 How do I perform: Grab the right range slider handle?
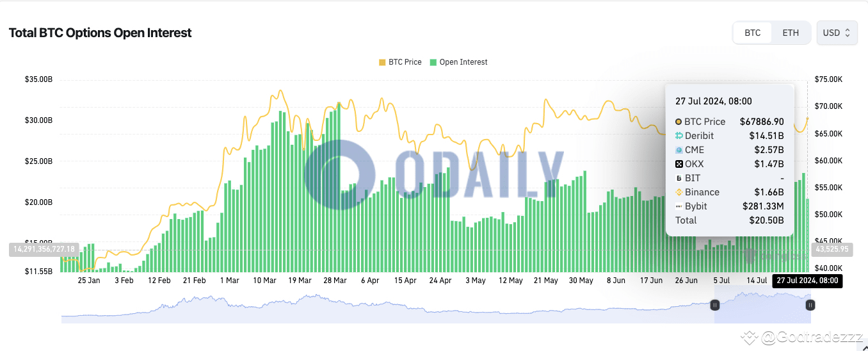click(x=810, y=306)
